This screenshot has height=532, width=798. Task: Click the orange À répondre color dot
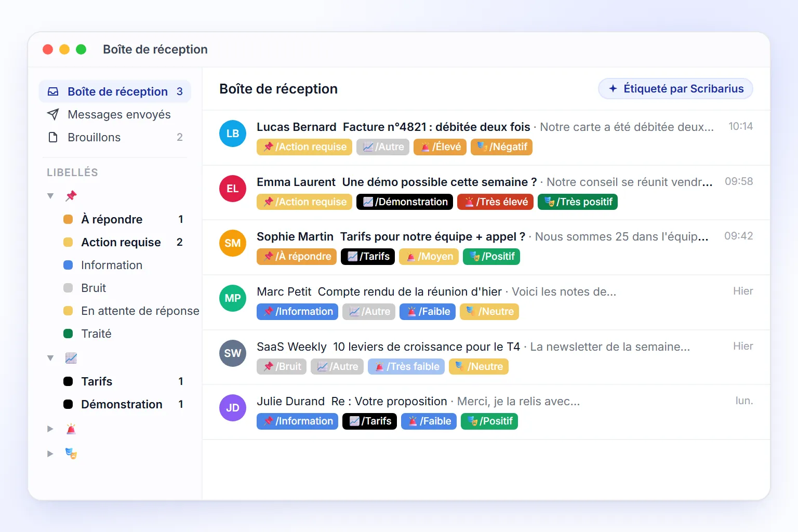[x=68, y=219]
